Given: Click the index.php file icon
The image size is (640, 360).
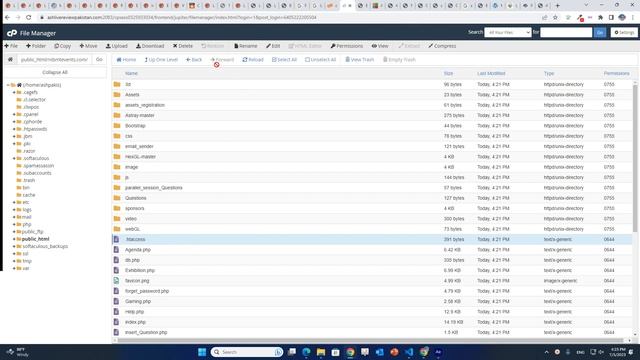Looking at the screenshot, I should tap(116, 322).
